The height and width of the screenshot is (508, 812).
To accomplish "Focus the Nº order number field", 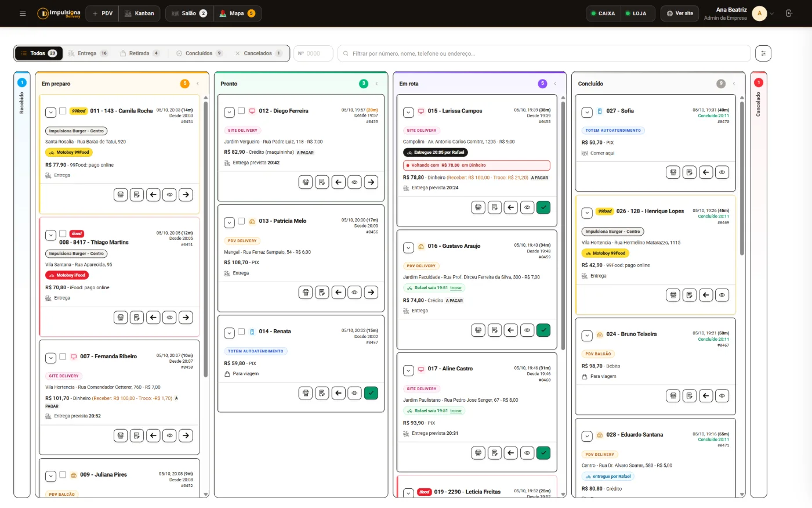I will 313,53.
